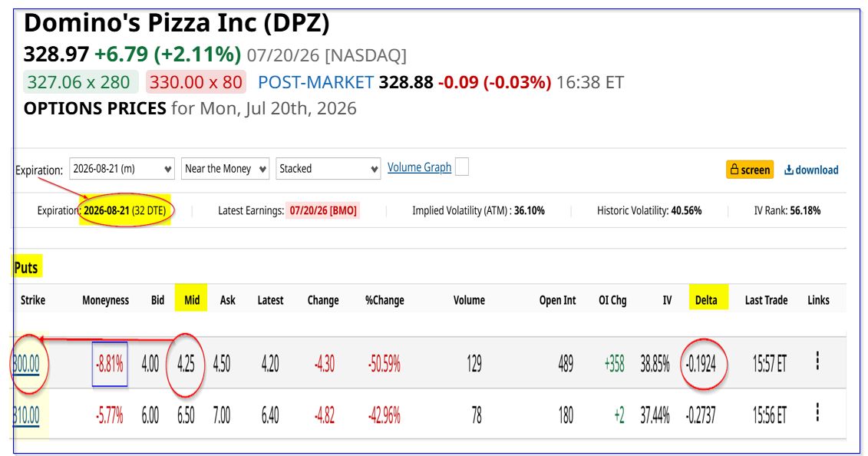Open the Expiration 2026-08-21 dropdown
This screenshot has height=456, width=868.
(122, 169)
